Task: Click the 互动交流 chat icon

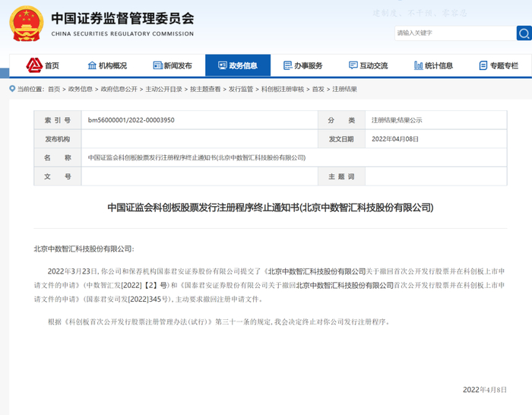Action: 353,65
